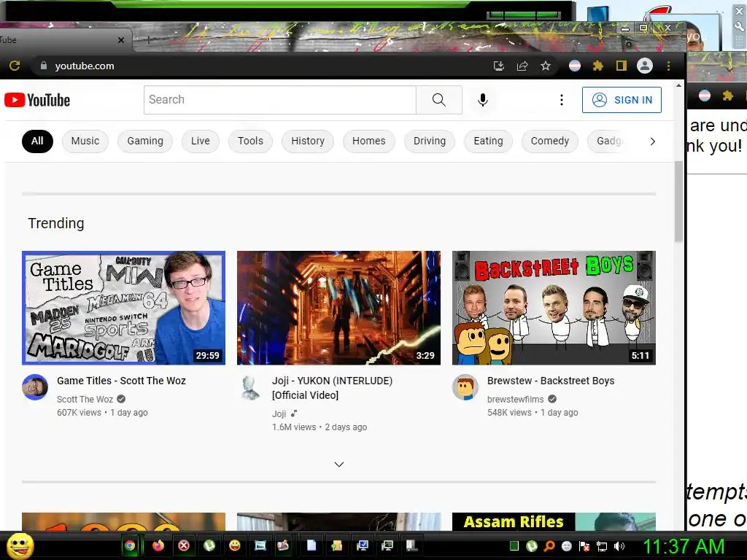This screenshot has width=747, height=560.
Task: Open Game Titles Scott The Woz thumbnail
Action: click(124, 308)
